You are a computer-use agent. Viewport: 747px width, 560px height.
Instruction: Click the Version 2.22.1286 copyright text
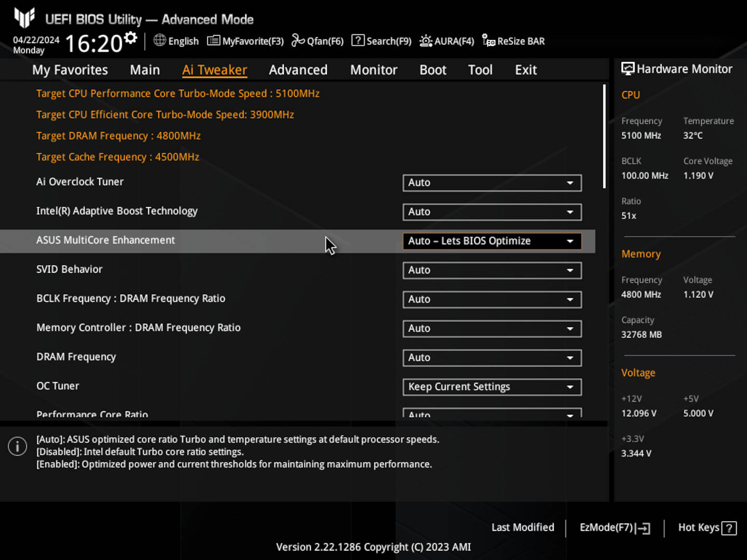(374, 547)
